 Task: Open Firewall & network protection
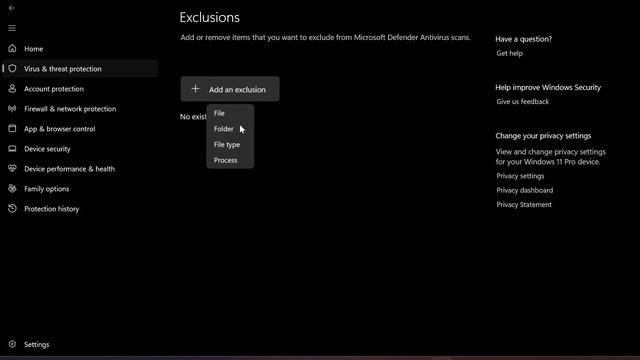(70, 109)
